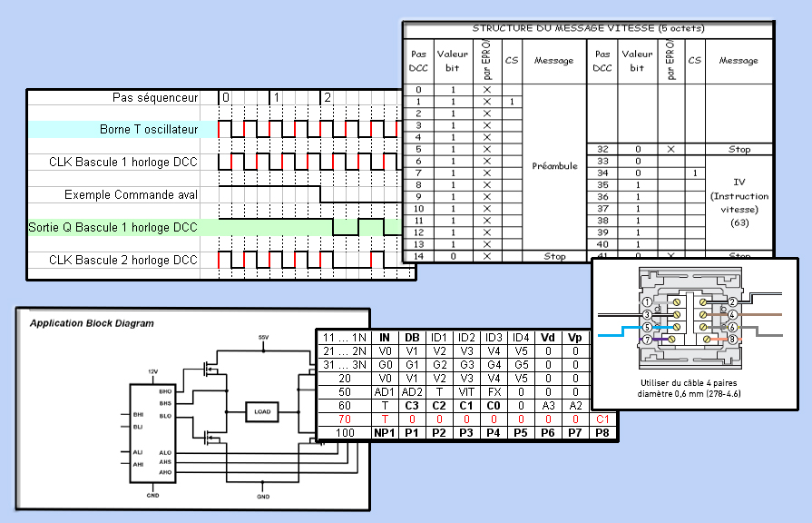
Task: Click the 'Sortie Q Bascule 1 horloge DCC' row
Action: tap(113, 227)
